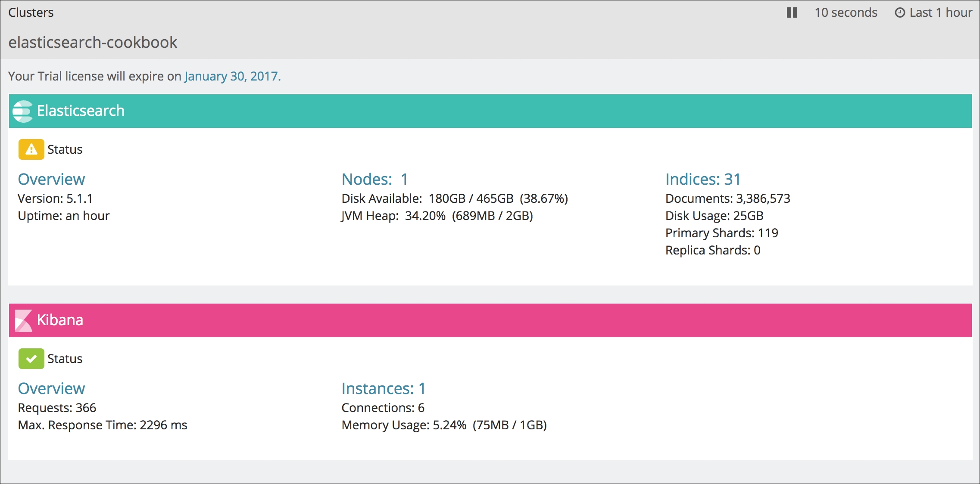The height and width of the screenshot is (484, 980).
Task: Click the green checkmark status icon
Action: pos(31,359)
